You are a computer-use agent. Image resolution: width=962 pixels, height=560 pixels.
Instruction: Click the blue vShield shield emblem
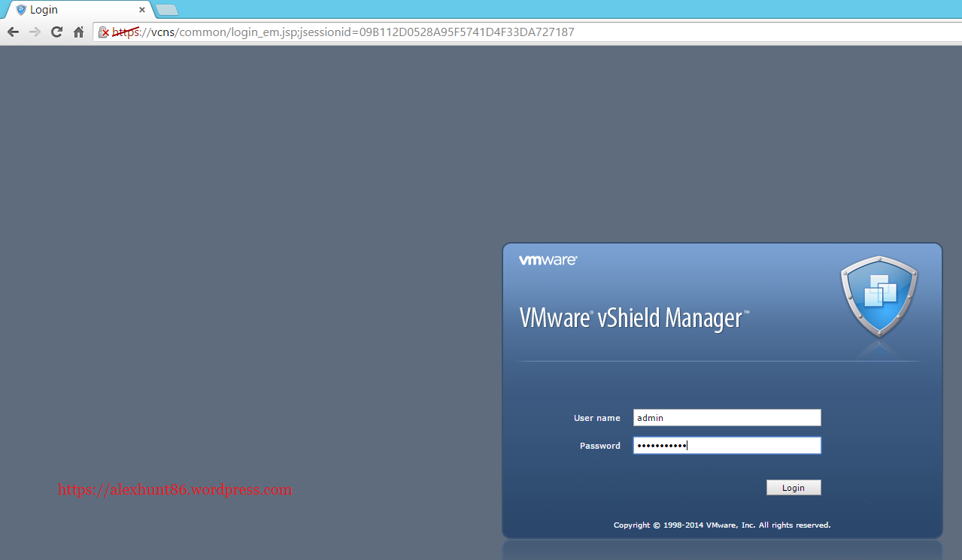click(879, 298)
